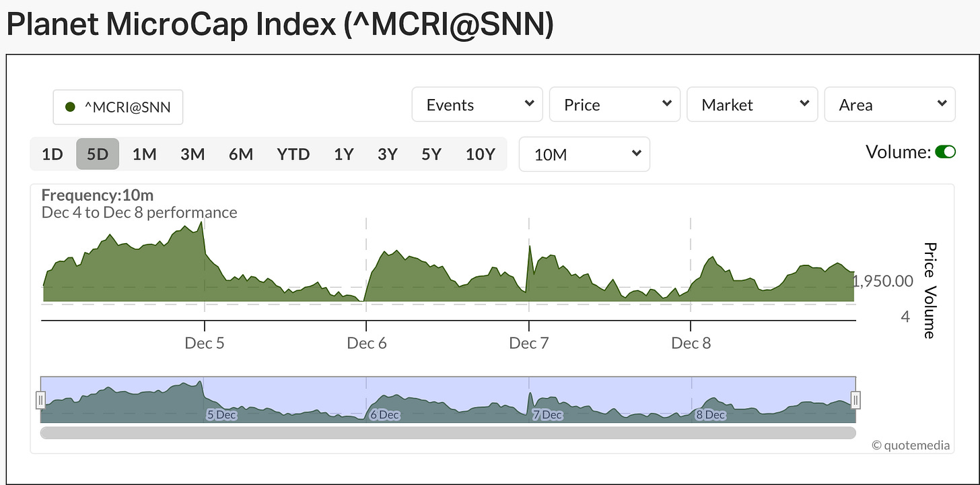
Task: Click the green legend dot for ^MCRI@SNN
Action: click(70, 107)
